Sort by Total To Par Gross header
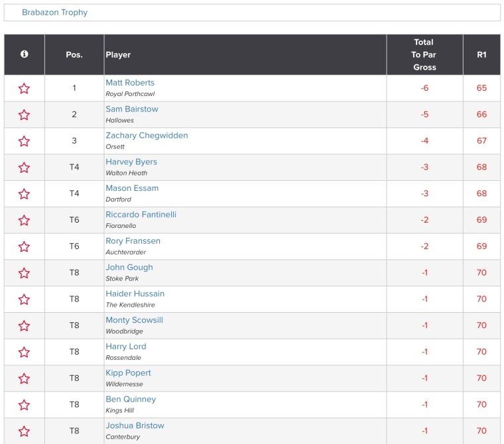Screen dimensions: 504x444 [424, 55]
